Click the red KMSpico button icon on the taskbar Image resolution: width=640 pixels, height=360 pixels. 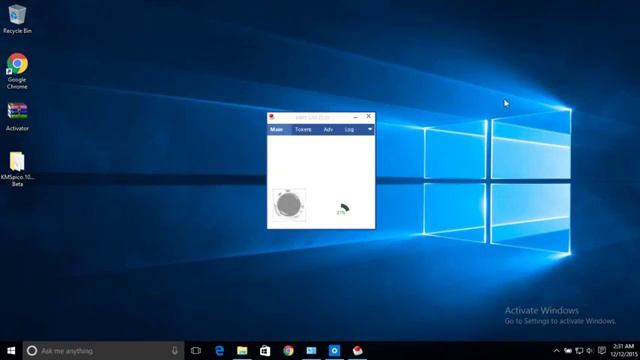pyautogui.click(x=358, y=351)
